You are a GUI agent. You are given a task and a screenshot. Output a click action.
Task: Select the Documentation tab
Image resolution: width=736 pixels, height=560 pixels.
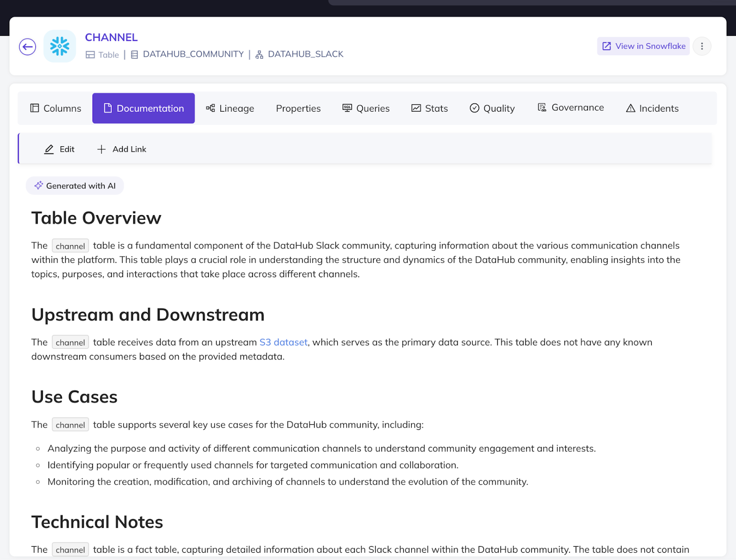(144, 108)
